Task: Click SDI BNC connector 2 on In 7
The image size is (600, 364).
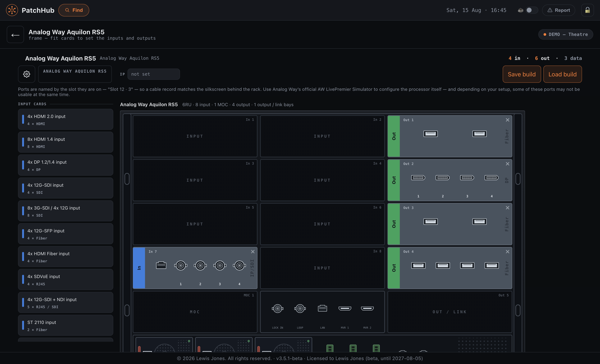Action: pyautogui.click(x=200, y=266)
